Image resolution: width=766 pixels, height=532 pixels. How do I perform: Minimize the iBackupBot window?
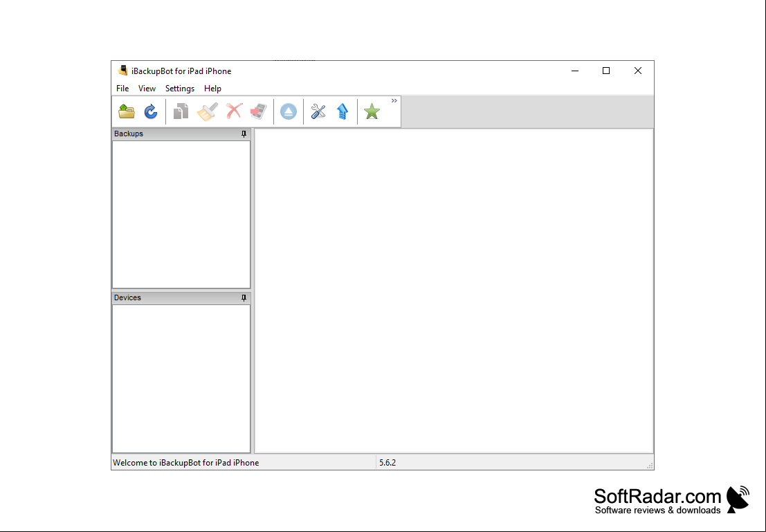coord(575,71)
